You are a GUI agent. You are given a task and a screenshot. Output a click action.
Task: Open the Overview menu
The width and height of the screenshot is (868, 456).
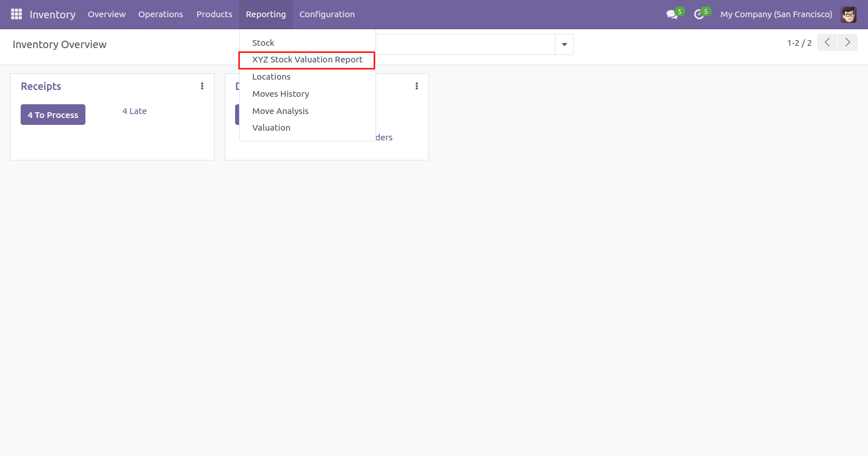pyautogui.click(x=107, y=14)
